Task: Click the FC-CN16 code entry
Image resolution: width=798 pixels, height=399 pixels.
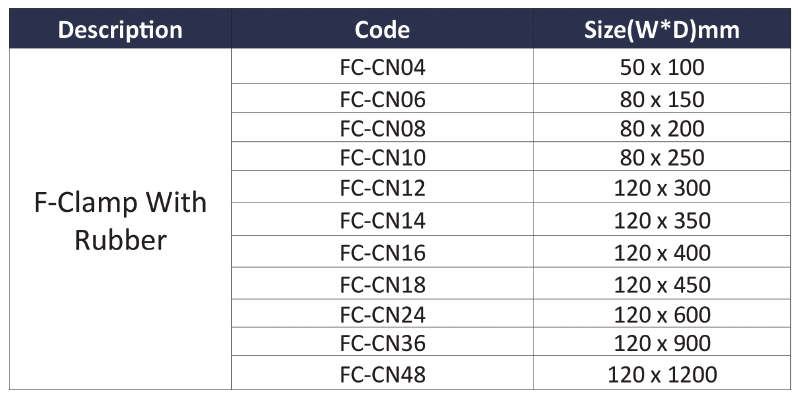Action: (x=382, y=252)
